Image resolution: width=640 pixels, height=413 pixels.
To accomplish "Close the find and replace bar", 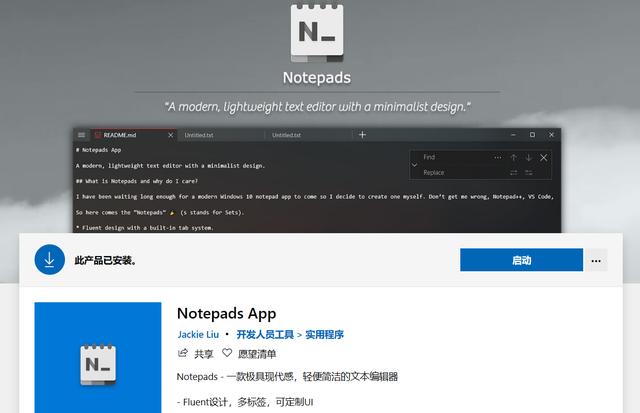I will coord(544,158).
